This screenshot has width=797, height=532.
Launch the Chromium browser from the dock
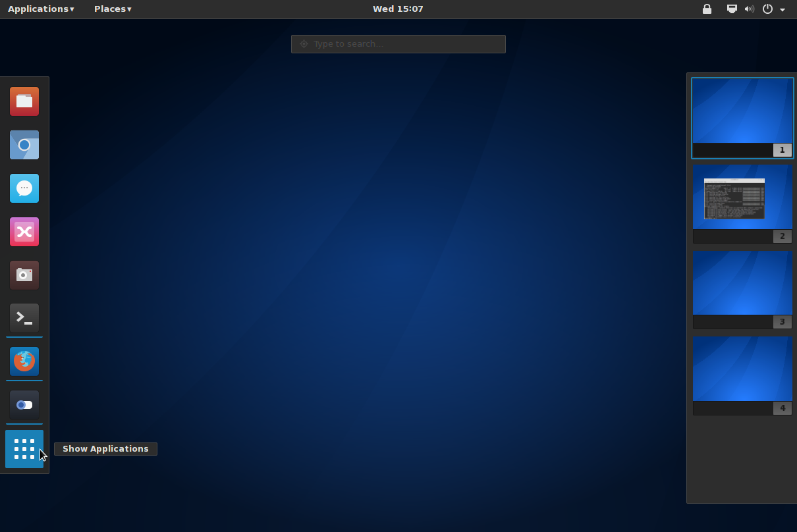(x=24, y=145)
